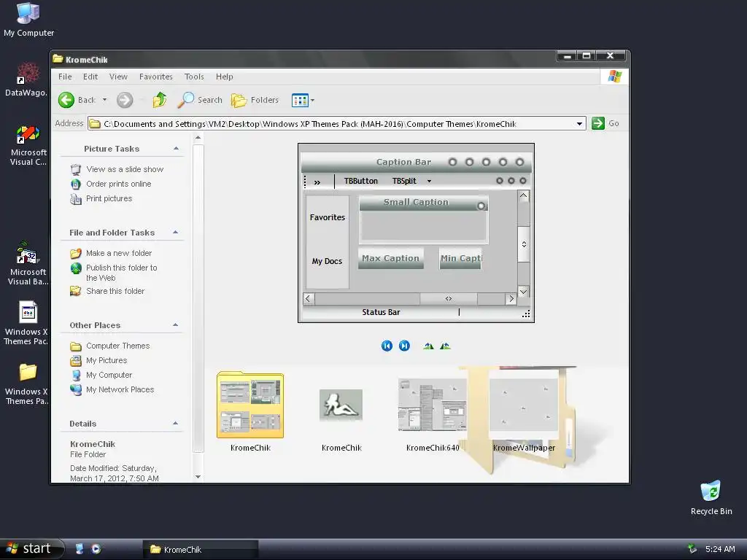Screen dimensions: 747x560
Task: Click Order prints online
Action: [118, 184]
